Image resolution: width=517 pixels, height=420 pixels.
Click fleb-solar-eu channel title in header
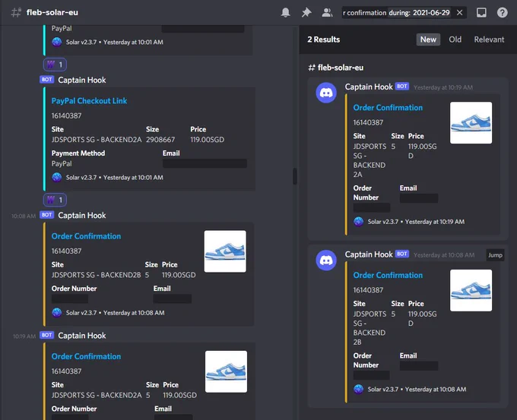52,12
